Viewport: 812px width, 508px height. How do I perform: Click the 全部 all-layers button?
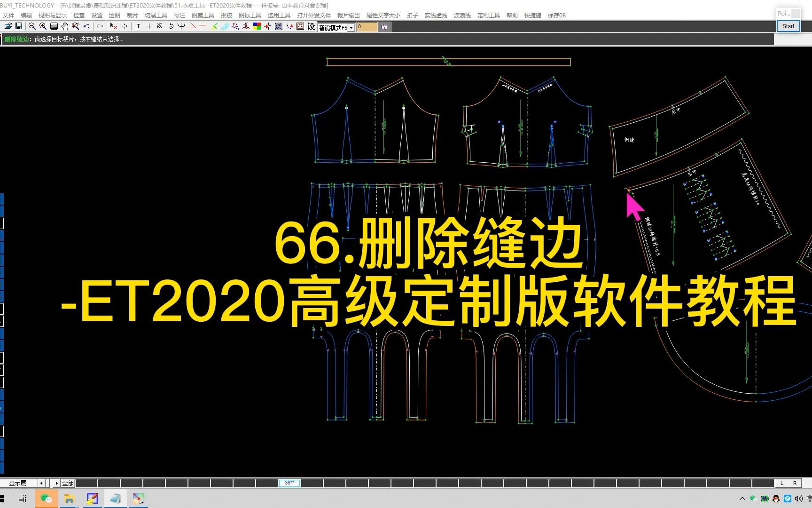(68, 483)
